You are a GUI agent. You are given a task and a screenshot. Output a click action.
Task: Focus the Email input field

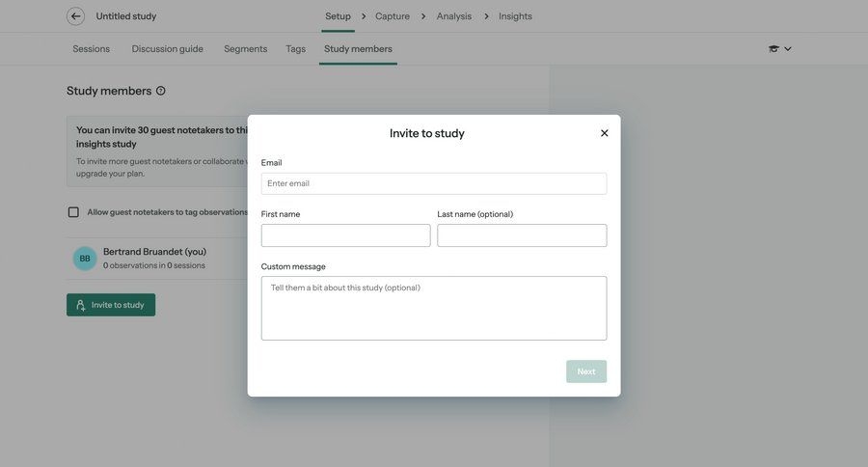434,183
